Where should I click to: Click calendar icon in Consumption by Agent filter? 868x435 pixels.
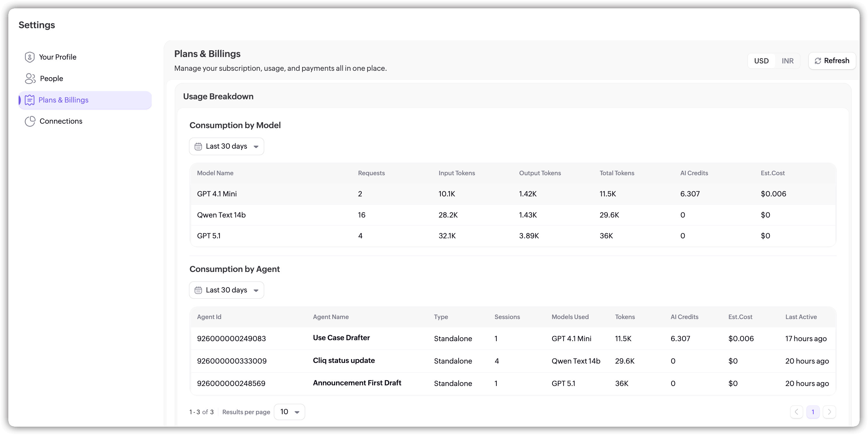[x=198, y=290]
